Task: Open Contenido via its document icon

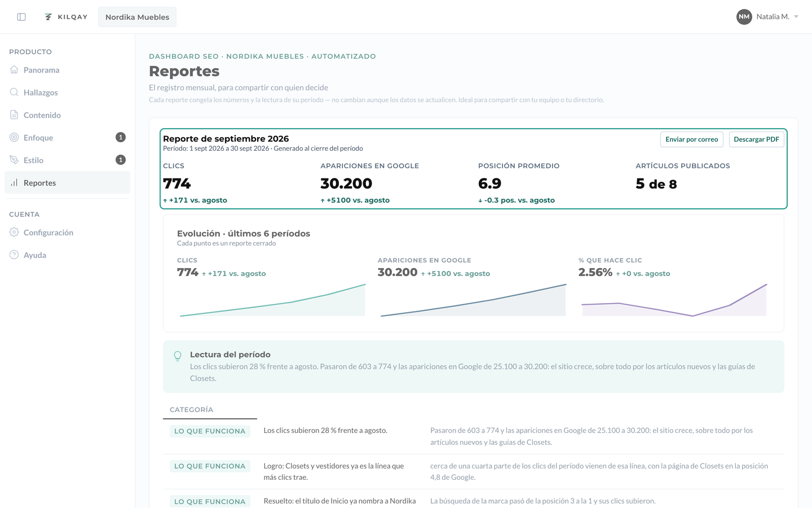Action: coord(14,115)
